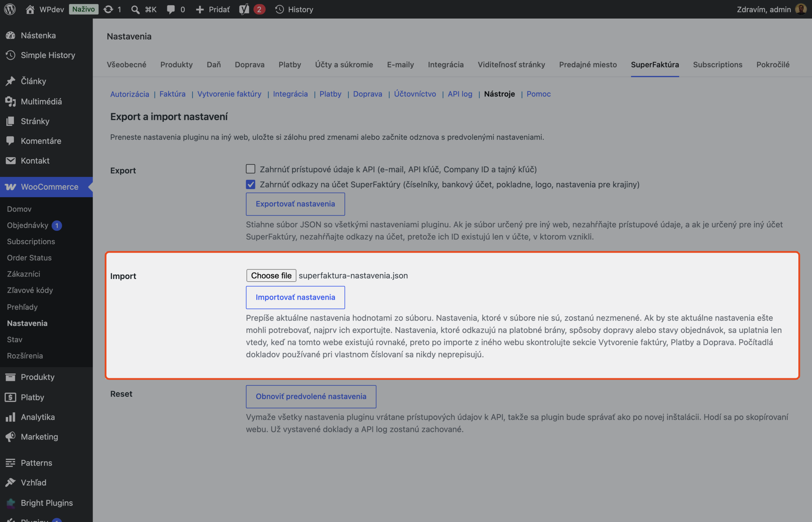The image size is (812, 522).
Task: Click the admin avatar picture
Action: click(801, 9)
